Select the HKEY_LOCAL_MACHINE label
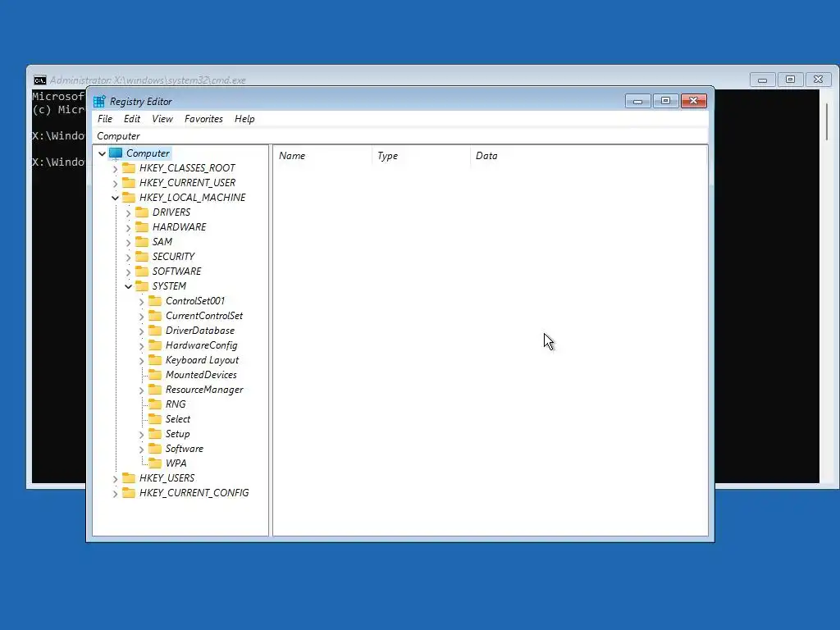The height and width of the screenshot is (630, 840). (192, 197)
